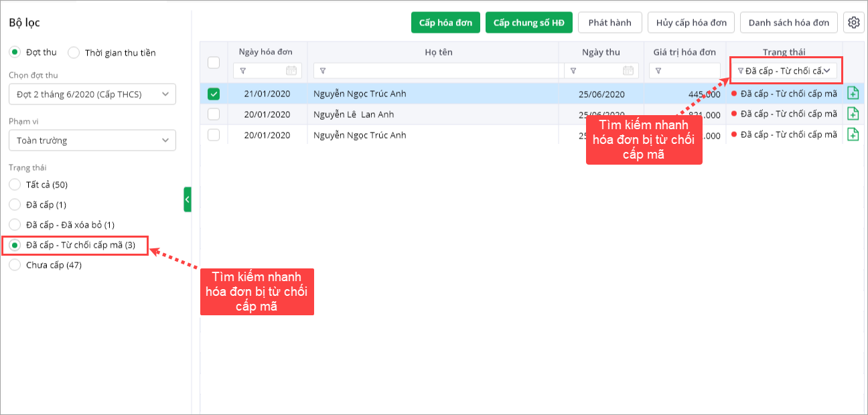Viewport: 868px width, 415px height.
Task: Click funnel icon in Ngày thu filter
Action: pos(573,70)
